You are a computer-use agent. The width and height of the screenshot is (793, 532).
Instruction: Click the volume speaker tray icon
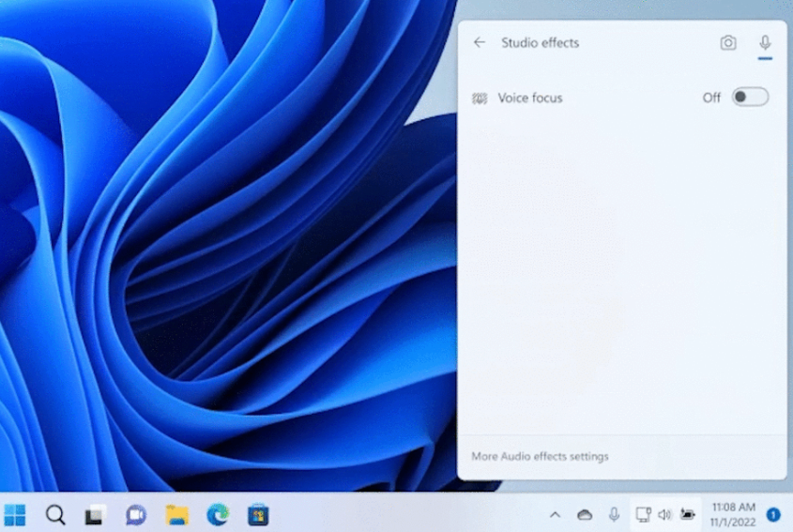pyautogui.click(x=665, y=514)
